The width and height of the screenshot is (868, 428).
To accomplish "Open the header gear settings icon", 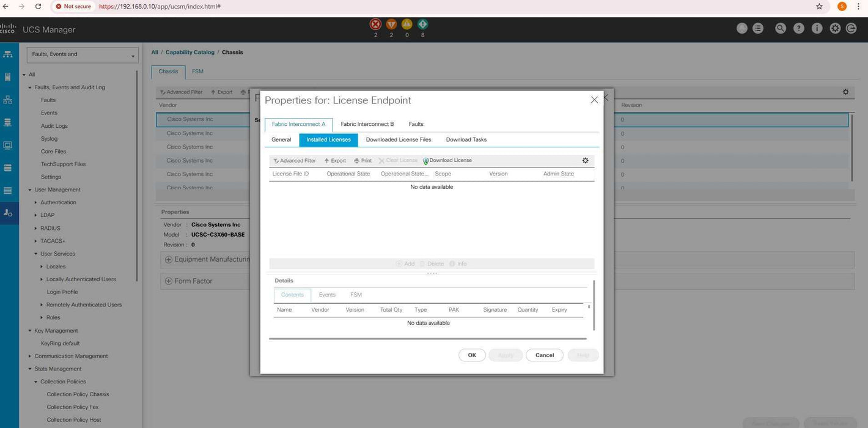I will pos(835,28).
